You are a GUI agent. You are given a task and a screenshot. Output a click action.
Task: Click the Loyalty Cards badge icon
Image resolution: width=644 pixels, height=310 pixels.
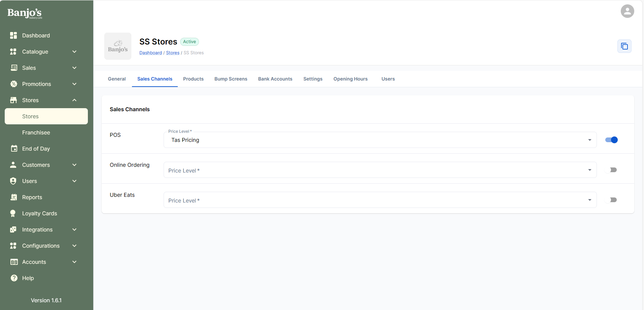13,213
